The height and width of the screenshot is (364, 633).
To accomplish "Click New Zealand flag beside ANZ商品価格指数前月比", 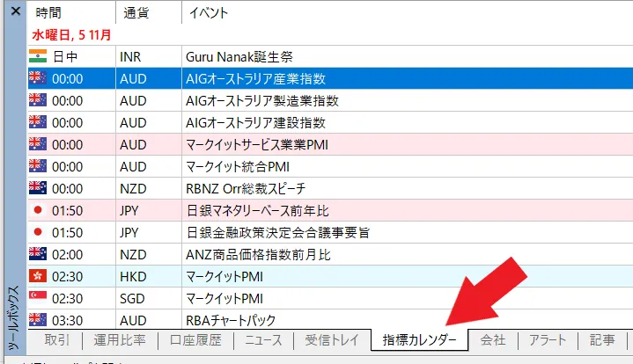I will click(38, 253).
